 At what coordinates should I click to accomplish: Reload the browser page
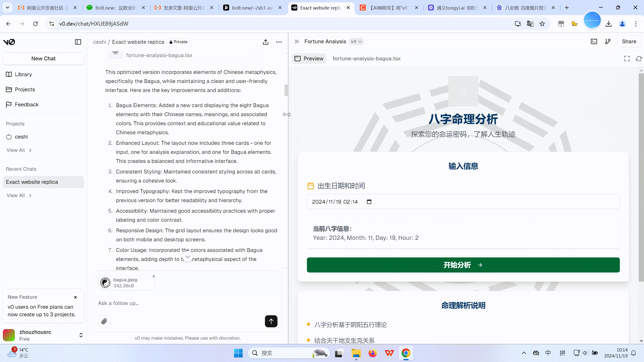tap(35, 24)
